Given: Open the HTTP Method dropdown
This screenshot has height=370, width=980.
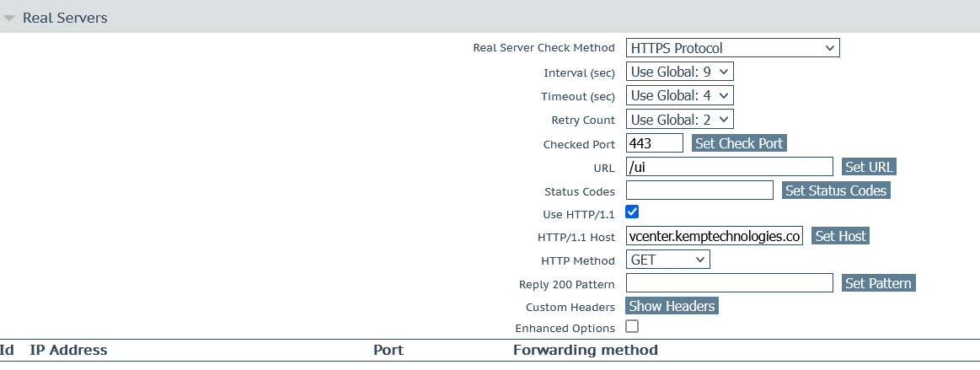Looking at the screenshot, I should 667,260.
